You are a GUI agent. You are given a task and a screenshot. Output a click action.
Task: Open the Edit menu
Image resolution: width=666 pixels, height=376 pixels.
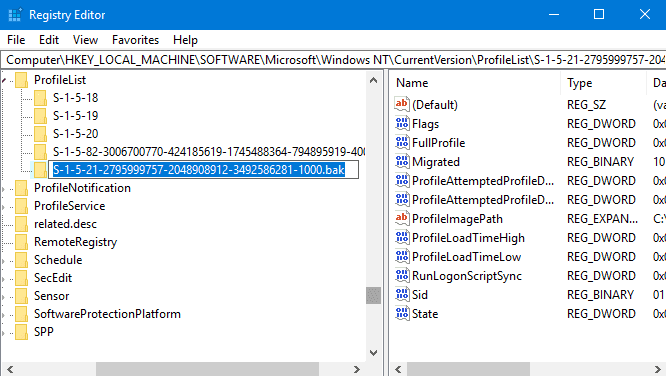(x=49, y=40)
